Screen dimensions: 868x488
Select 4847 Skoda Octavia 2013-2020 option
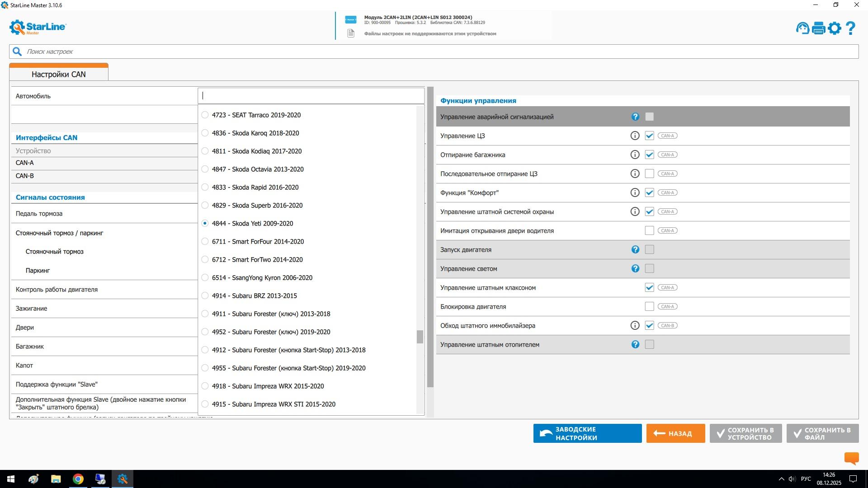point(205,169)
